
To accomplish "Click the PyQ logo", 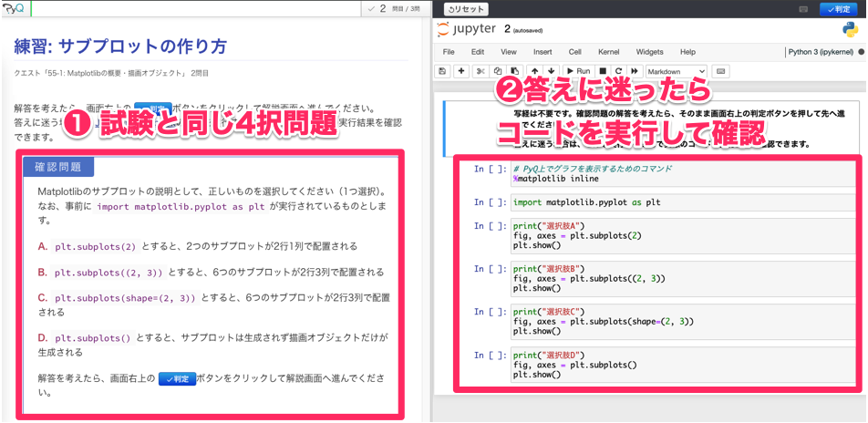I will [14, 8].
